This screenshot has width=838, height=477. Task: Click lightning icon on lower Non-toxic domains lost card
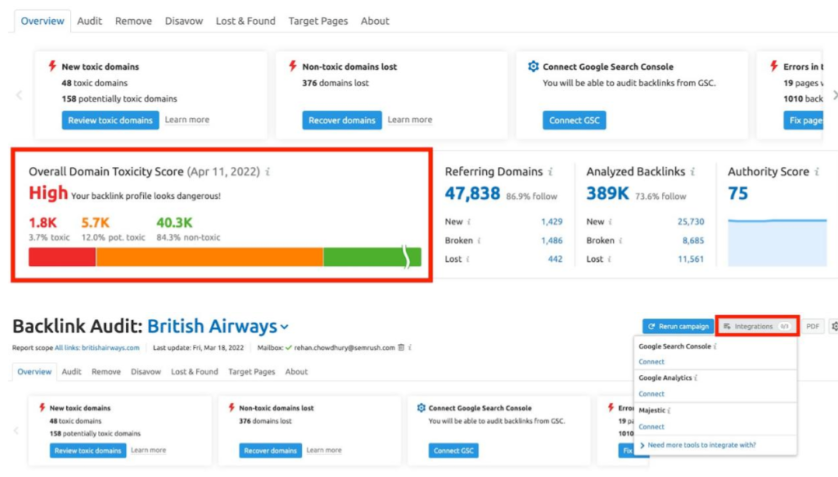(231, 407)
